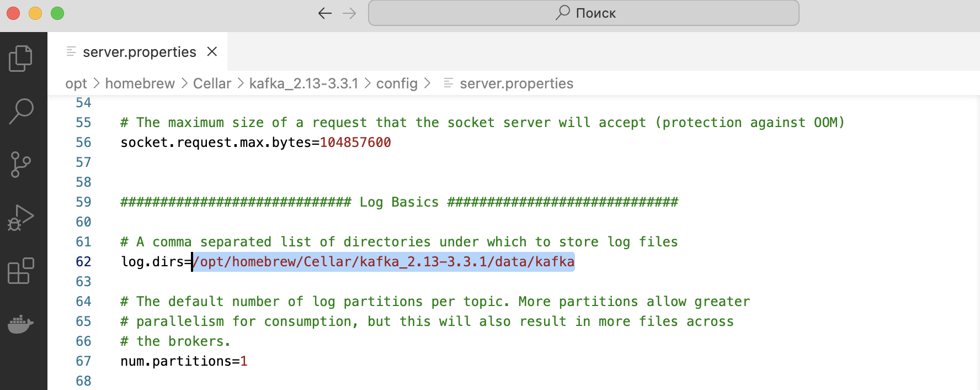Click the comment '# the brokers.'
The image size is (980, 390).
tap(175, 341)
